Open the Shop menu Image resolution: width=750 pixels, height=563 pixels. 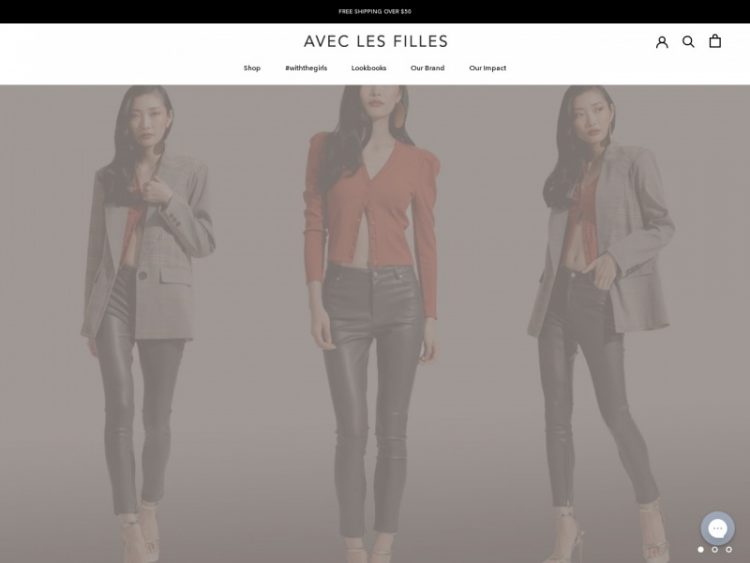tap(252, 68)
